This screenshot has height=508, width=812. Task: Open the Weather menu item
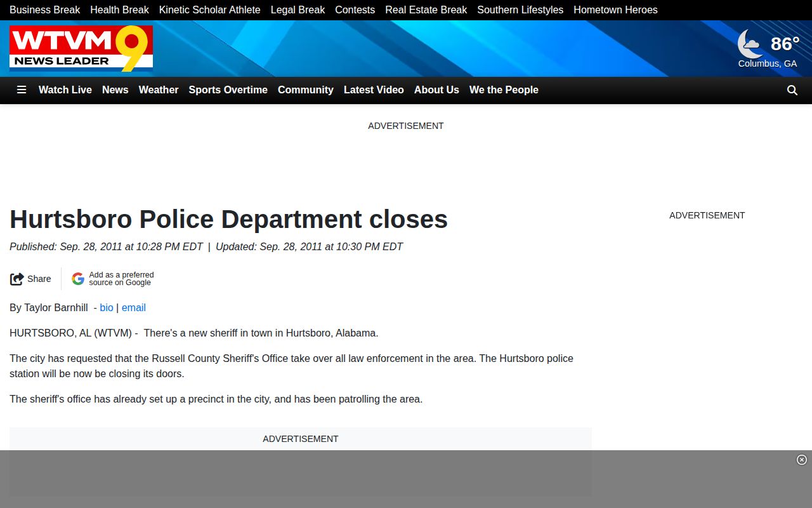tap(159, 90)
